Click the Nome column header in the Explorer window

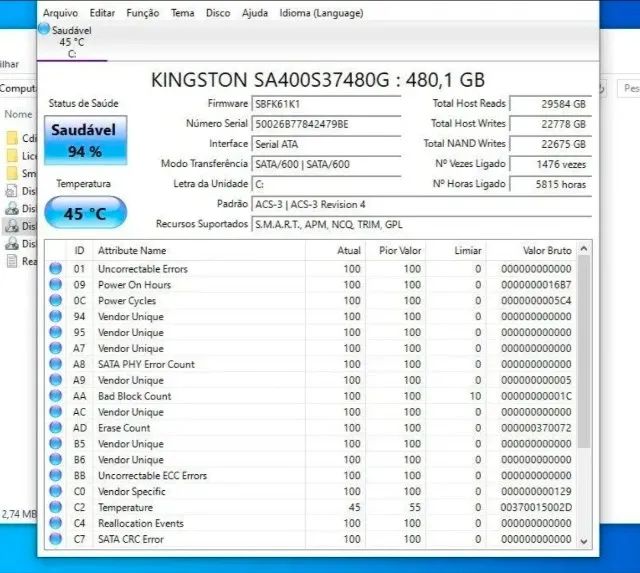tap(18, 114)
